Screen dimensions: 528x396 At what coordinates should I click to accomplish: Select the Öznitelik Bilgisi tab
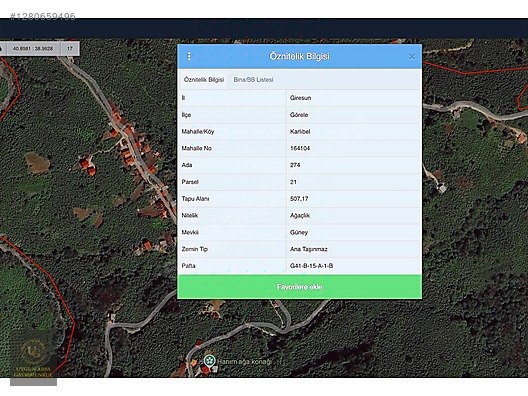click(204, 80)
